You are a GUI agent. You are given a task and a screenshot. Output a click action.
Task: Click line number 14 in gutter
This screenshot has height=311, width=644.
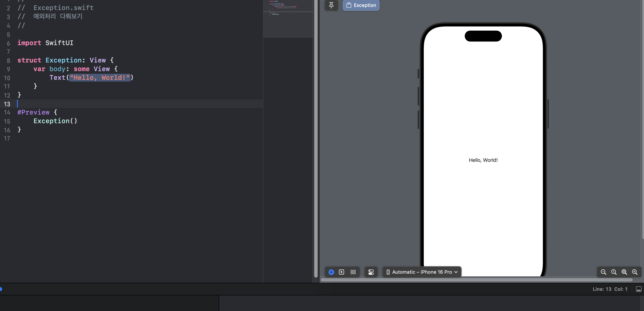[7, 113]
